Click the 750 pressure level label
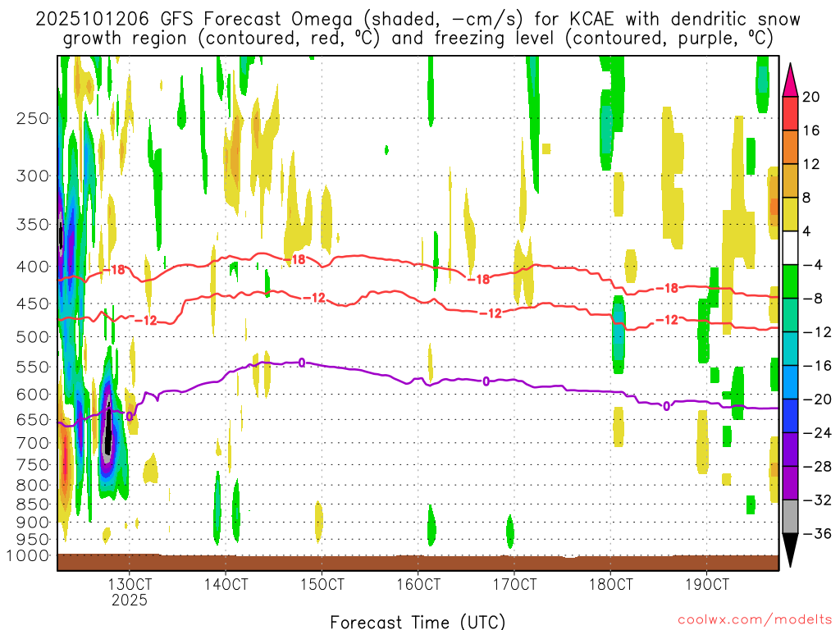Image resolution: width=840 pixels, height=630 pixels. (33, 465)
